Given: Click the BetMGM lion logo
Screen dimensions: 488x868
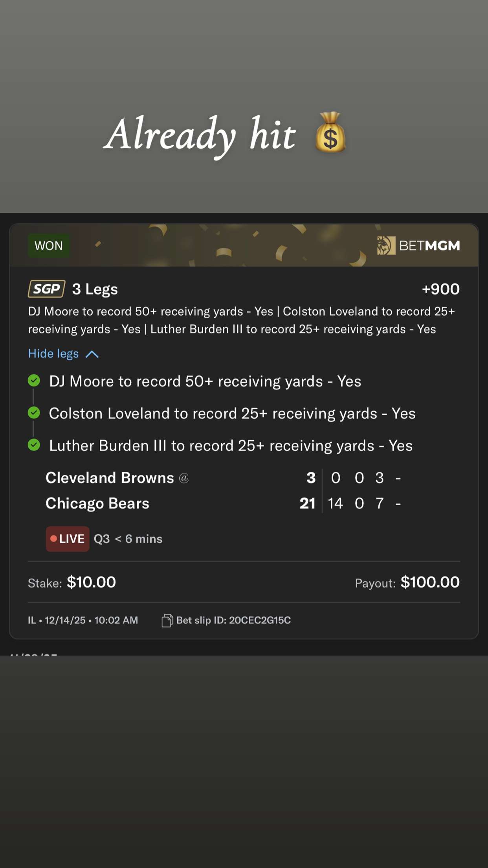Looking at the screenshot, I should pyautogui.click(x=386, y=246).
